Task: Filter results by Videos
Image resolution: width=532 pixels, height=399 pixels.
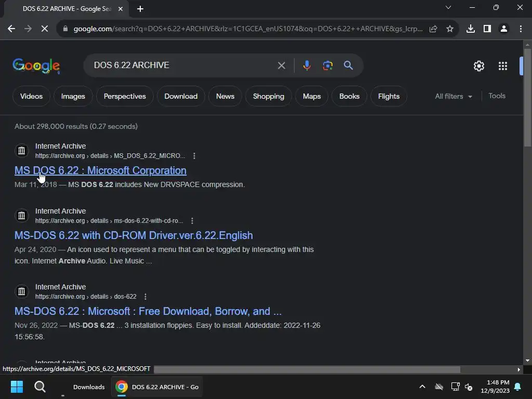Action: [31, 96]
